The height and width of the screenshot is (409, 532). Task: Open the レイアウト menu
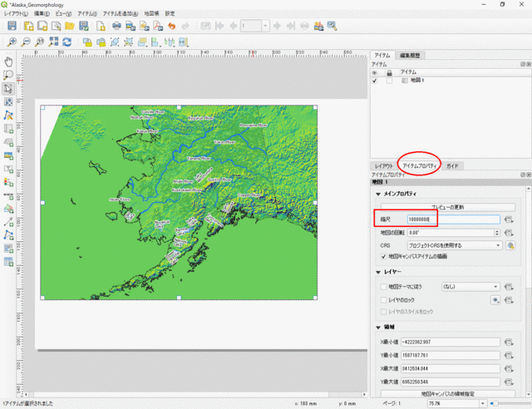coord(16,13)
